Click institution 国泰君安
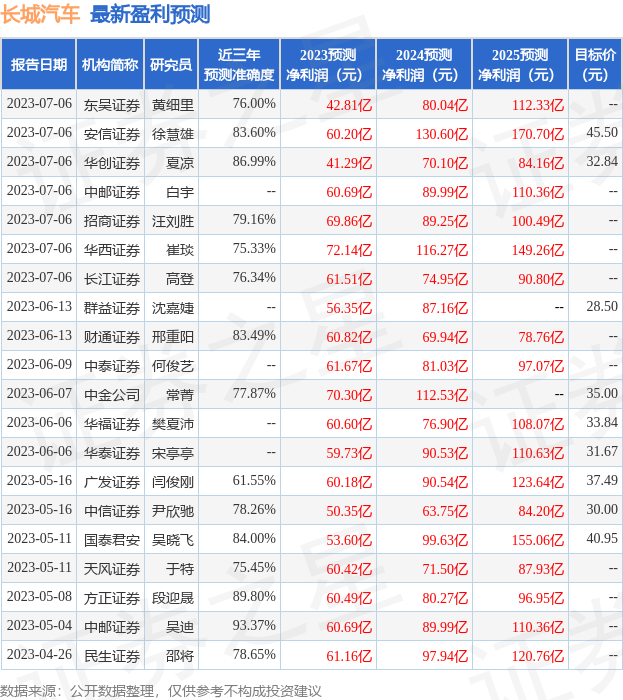623x700 pixels. 112,540
